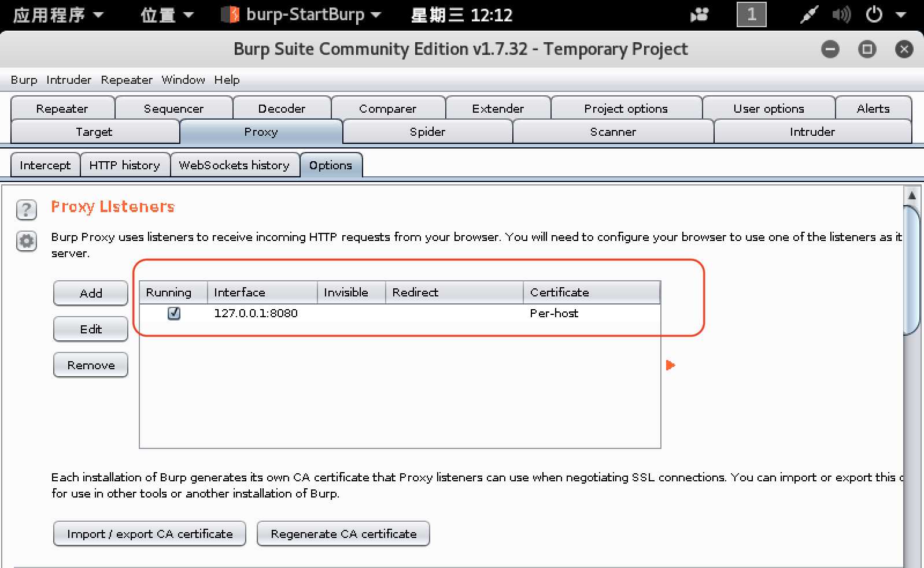Open Proxy Listeners help question-mark icon

coord(27,209)
